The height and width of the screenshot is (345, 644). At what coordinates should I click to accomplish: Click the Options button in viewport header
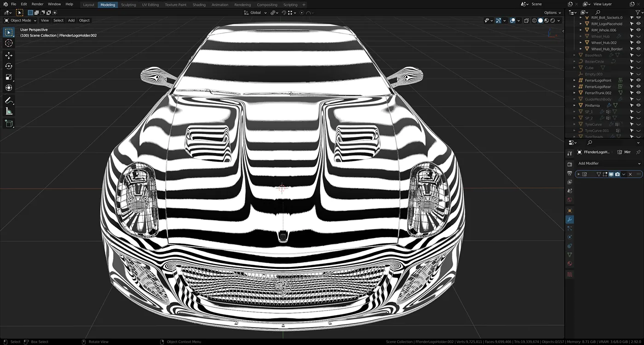(x=552, y=13)
